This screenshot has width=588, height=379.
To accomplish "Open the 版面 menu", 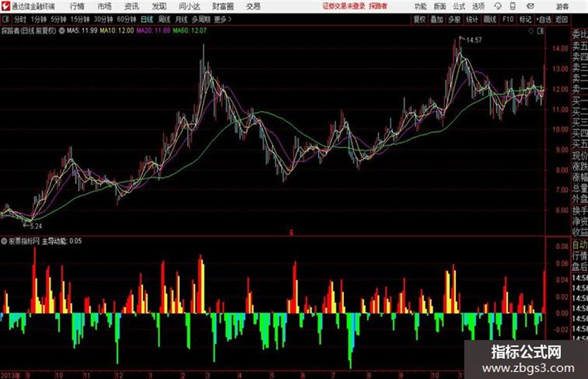I will pos(440,6).
